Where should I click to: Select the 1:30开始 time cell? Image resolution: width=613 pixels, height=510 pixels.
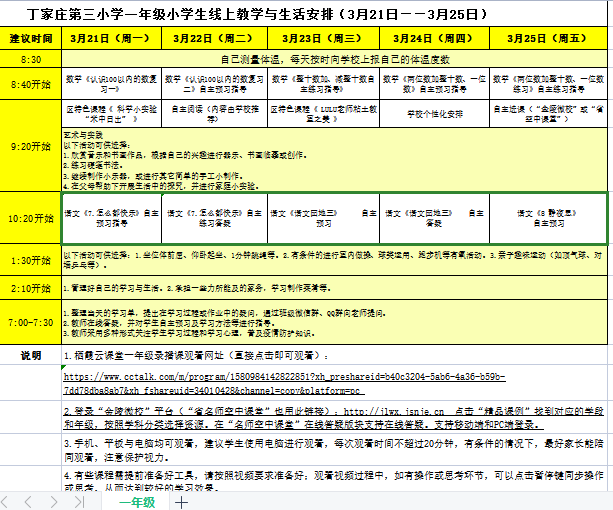[30, 260]
